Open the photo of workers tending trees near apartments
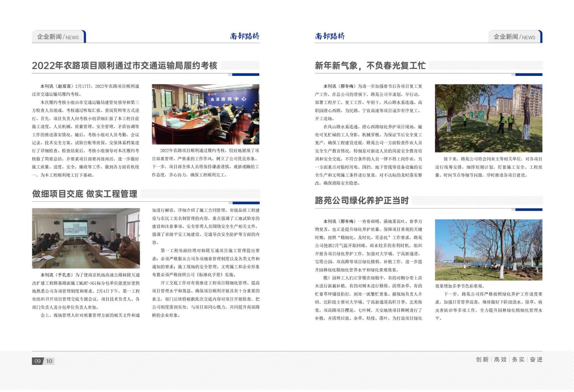 pos(488,118)
